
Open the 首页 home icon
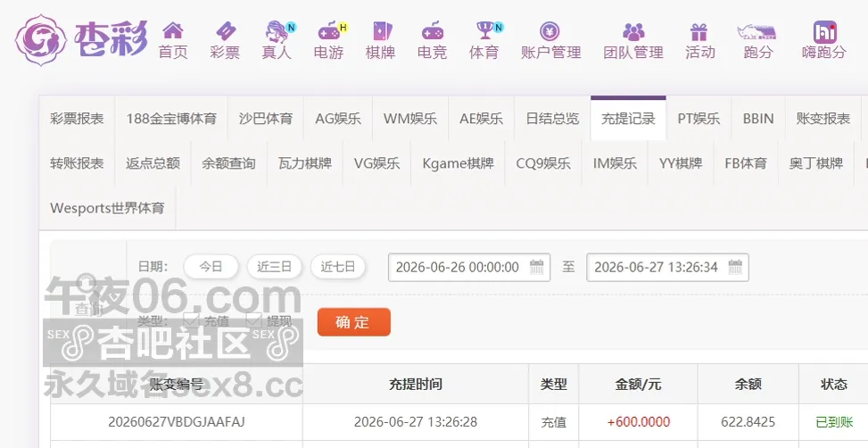173,30
